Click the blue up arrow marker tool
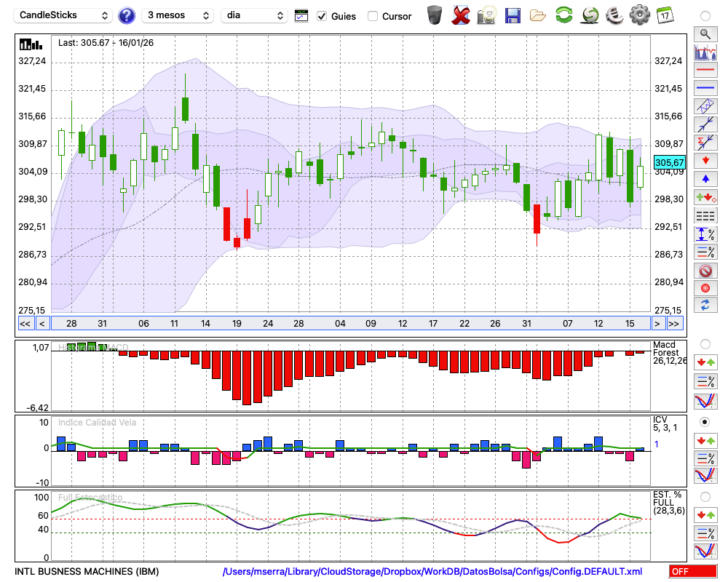This screenshot has width=728, height=582. pos(705,179)
